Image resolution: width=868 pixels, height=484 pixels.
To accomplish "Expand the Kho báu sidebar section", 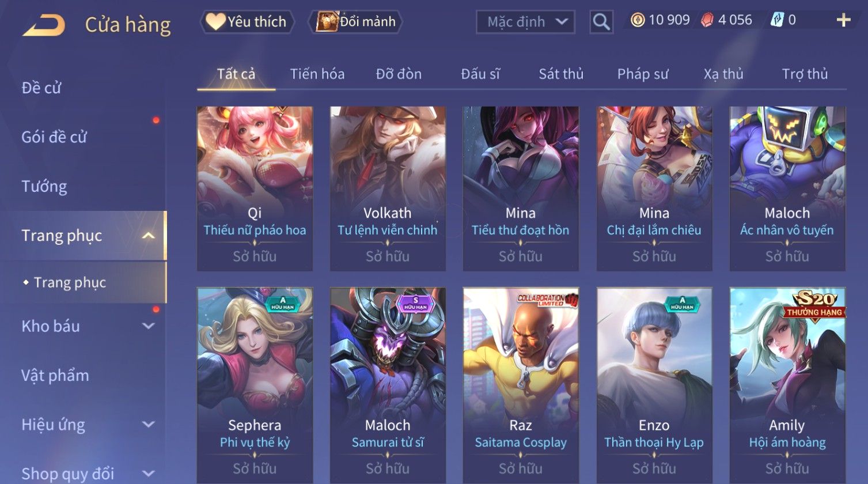I will [148, 326].
